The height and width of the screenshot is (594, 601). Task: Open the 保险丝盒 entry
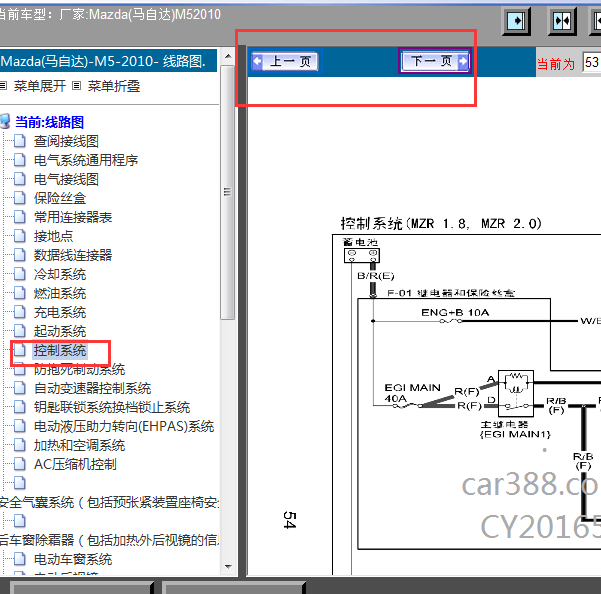[x=60, y=198]
